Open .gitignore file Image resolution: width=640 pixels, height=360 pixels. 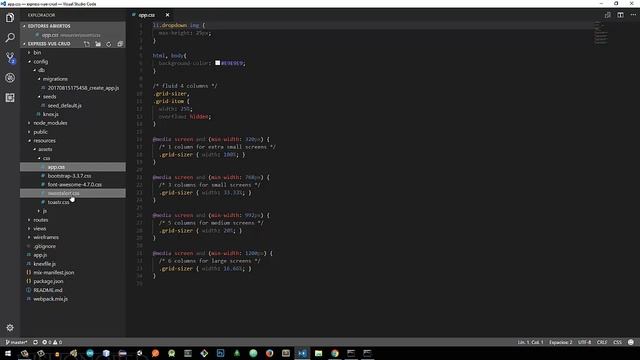[44, 246]
